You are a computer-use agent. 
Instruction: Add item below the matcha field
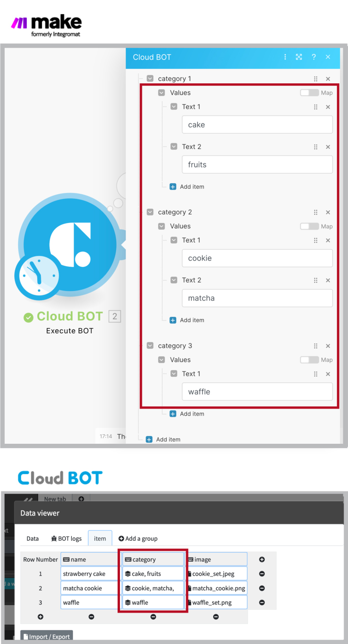click(187, 321)
